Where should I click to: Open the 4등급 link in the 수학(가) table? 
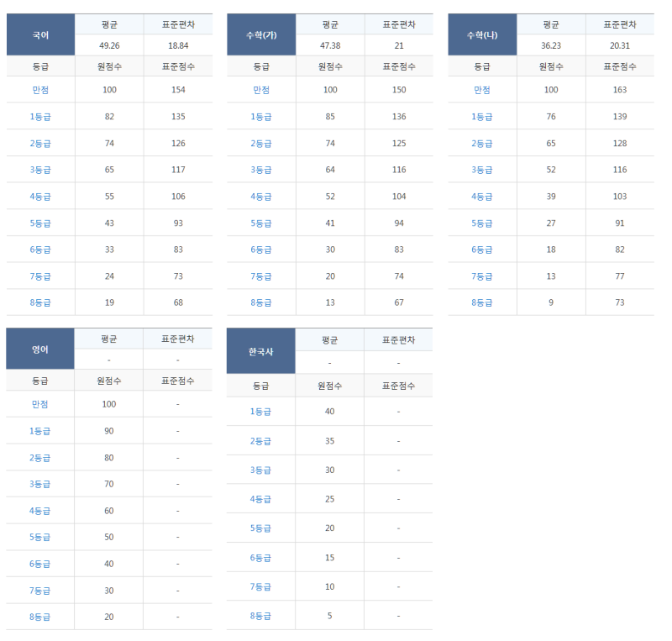click(x=261, y=197)
